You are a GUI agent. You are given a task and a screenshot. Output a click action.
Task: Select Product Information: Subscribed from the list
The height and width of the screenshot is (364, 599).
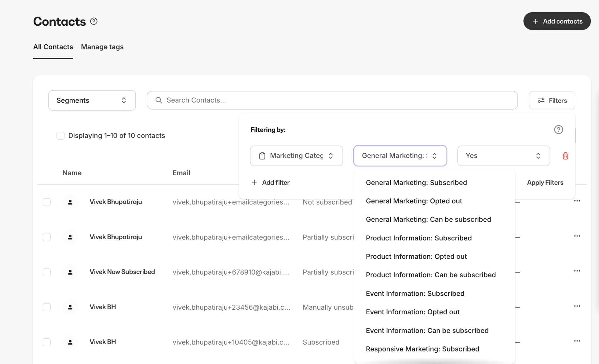tap(419, 238)
